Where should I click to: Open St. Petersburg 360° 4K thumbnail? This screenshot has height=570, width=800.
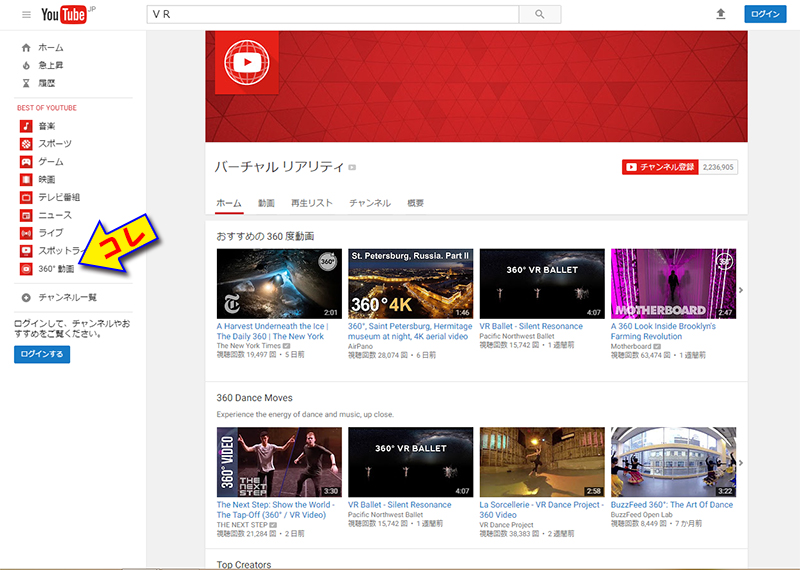point(410,284)
